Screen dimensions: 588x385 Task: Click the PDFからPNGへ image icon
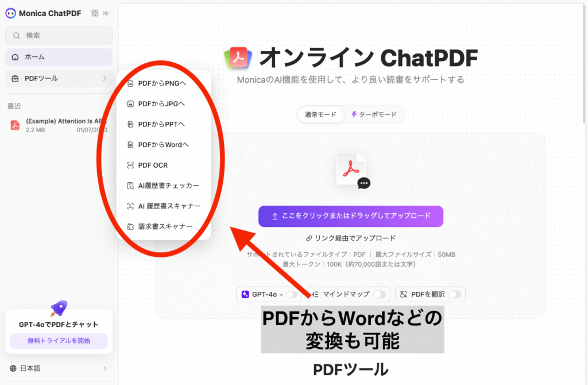(130, 83)
